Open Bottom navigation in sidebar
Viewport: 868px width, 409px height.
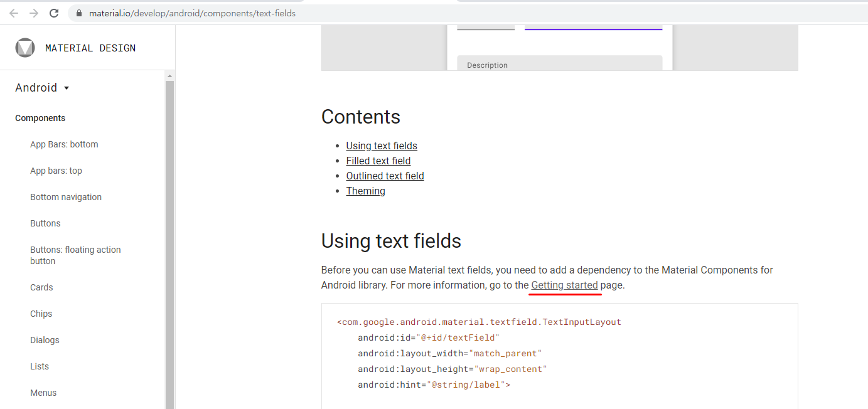(x=66, y=197)
